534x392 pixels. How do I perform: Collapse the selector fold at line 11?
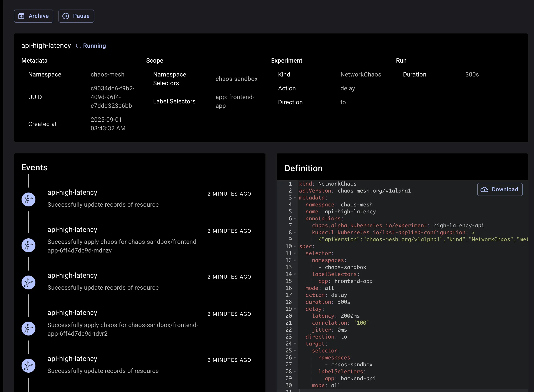point(295,253)
